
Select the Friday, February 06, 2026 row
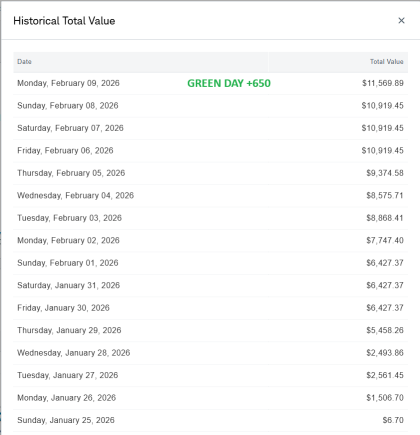211,151
